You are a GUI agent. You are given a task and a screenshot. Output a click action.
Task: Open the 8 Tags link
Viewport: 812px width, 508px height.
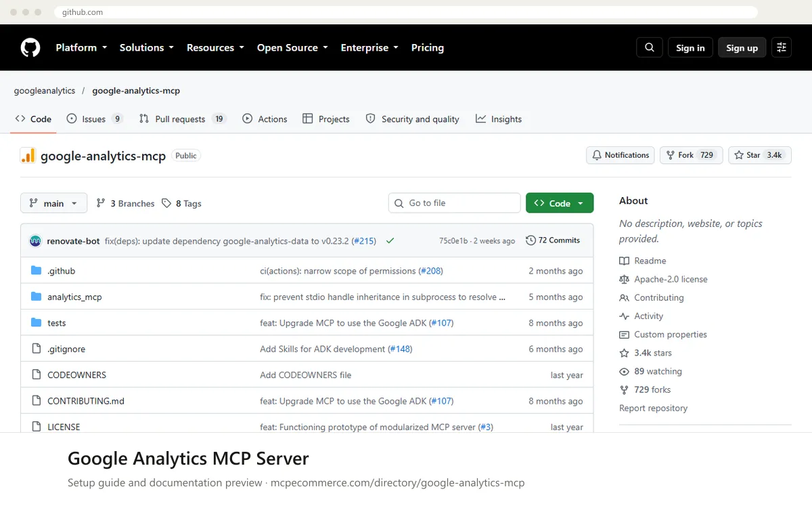pyautogui.click(x=181, y=203)
